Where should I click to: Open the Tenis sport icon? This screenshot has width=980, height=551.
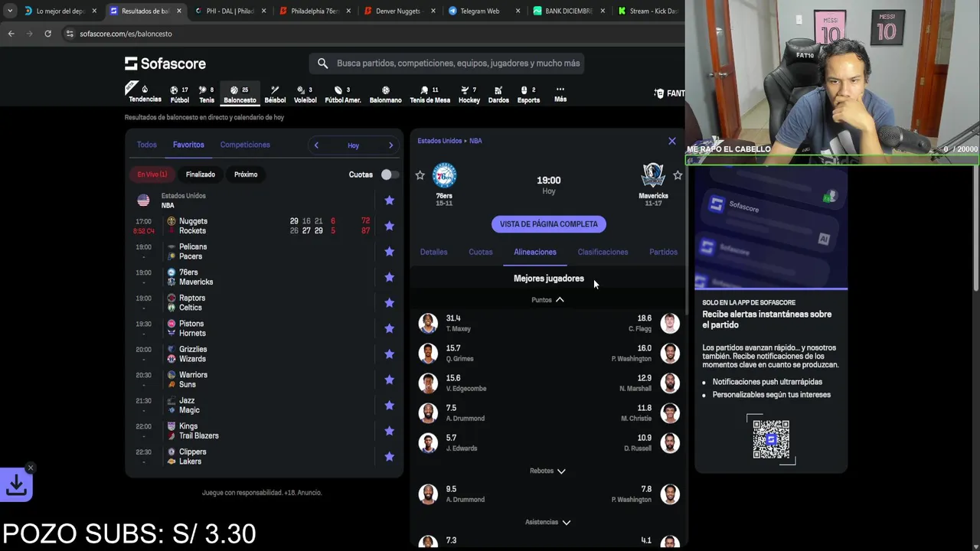click(x=207, y=94)
